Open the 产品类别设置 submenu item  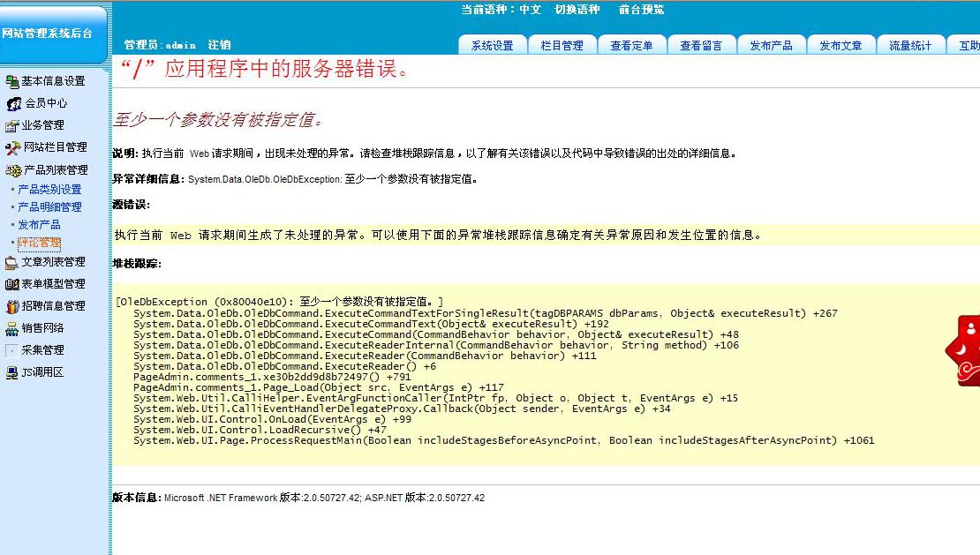pos(49,190)
